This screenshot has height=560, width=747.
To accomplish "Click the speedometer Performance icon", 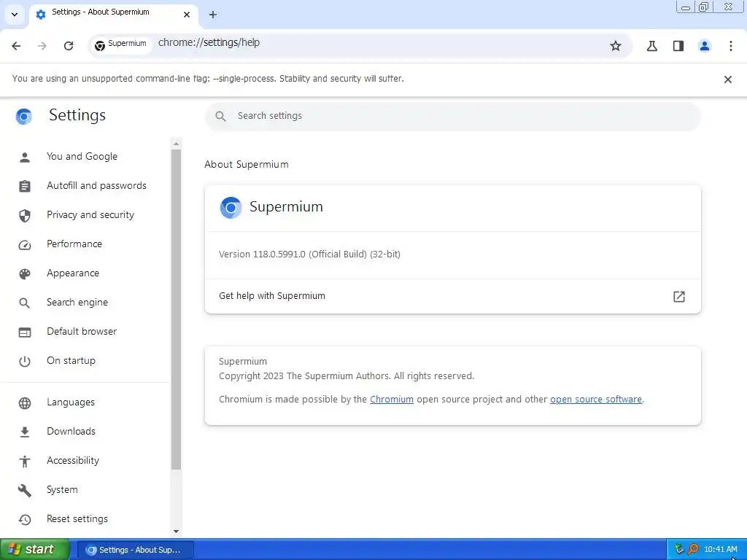I will point(25,245).
